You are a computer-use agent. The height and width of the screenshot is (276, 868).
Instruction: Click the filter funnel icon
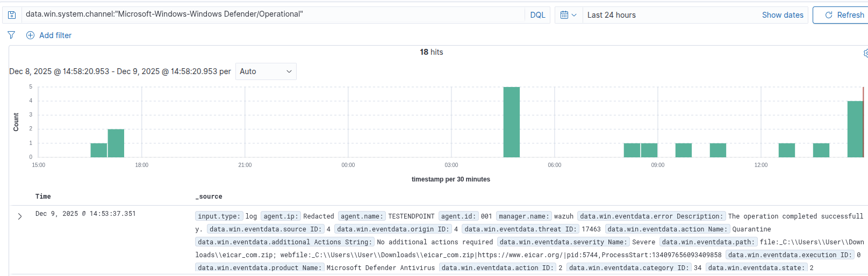[x=11, y=35]
